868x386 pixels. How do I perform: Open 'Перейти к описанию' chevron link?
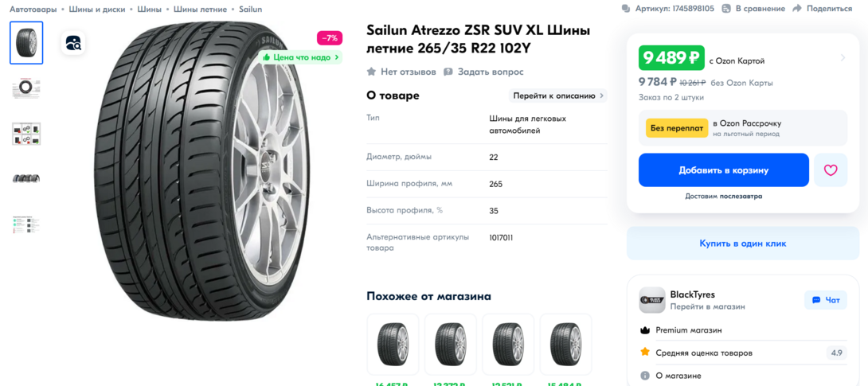558,96
